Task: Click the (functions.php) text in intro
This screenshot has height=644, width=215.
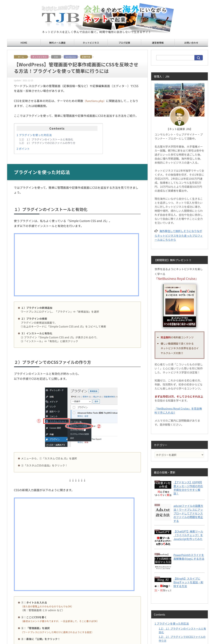Action: point(94,101)
